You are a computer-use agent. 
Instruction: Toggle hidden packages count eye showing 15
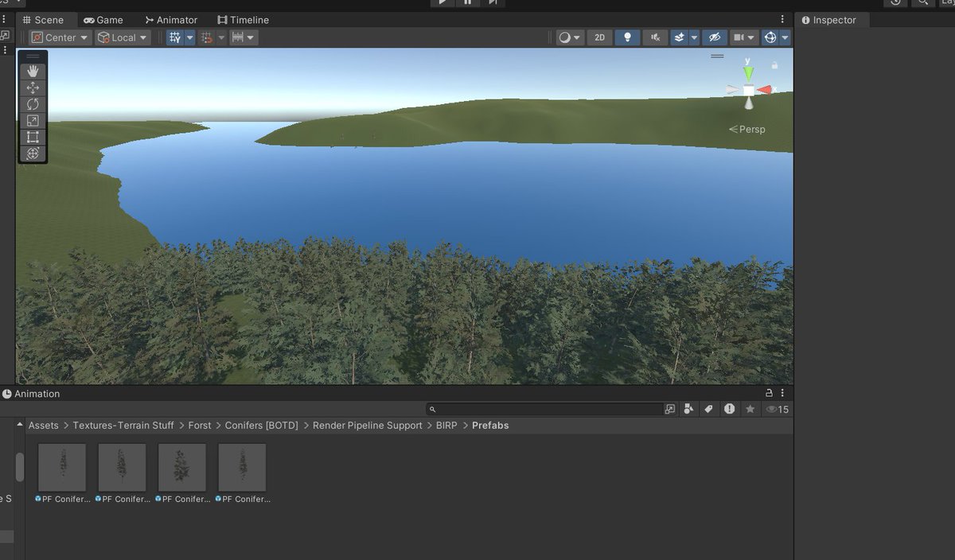(778, 409)
